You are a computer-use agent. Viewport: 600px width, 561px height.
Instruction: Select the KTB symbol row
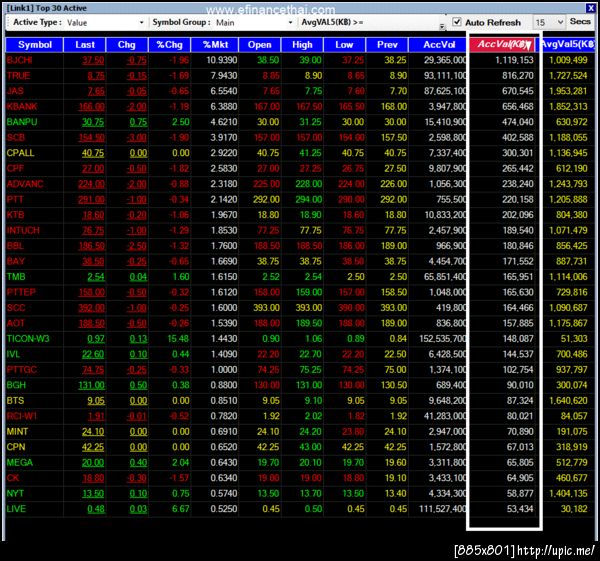point(300,215)
